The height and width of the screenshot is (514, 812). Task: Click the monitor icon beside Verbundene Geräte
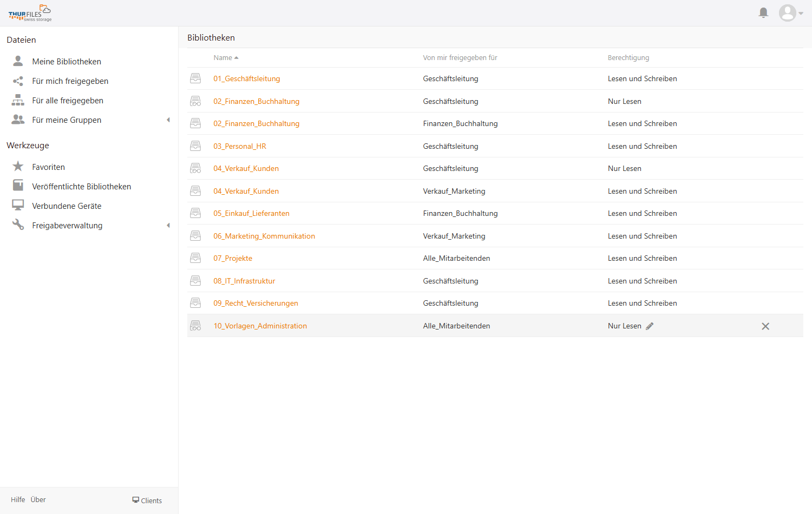[x=18, y=205]
